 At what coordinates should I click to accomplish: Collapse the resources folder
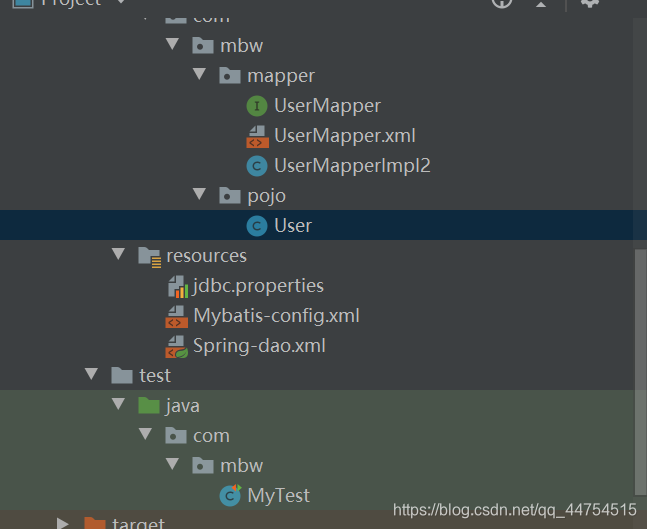click(118, 254)
